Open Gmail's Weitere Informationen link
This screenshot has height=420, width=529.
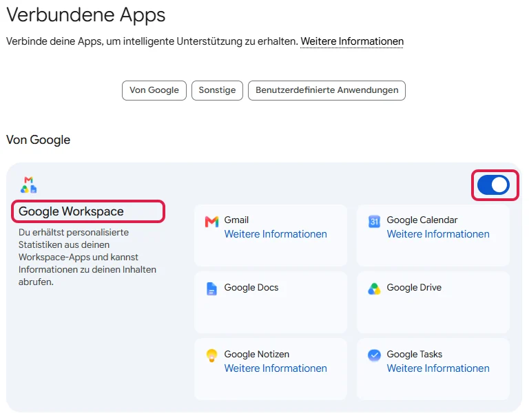click(276, 234)
